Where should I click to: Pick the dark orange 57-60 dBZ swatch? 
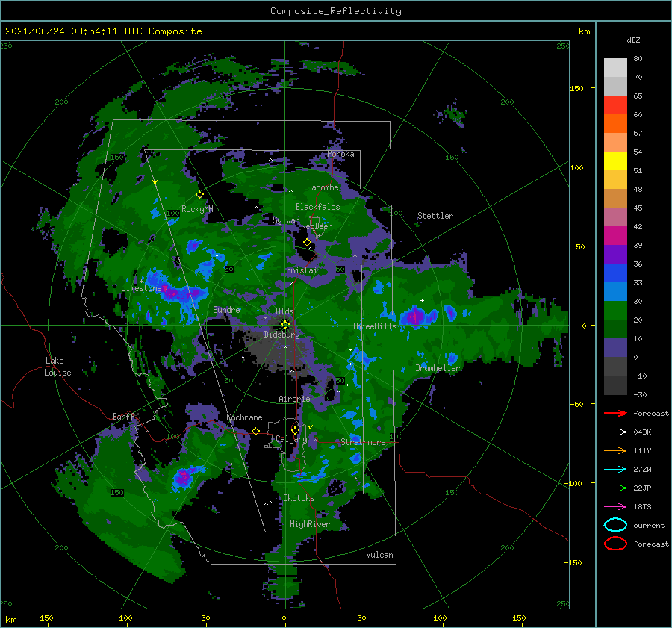tap(615, 123)
